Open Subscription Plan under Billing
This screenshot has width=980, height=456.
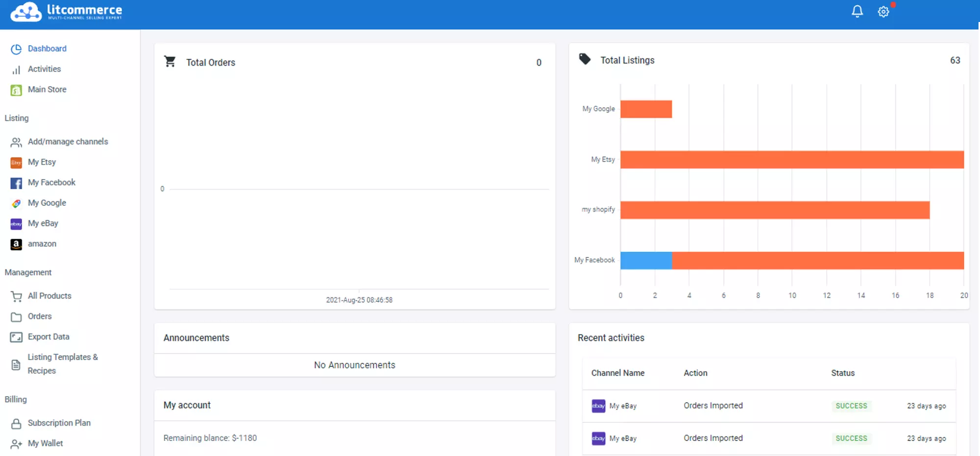pos(59,423)
